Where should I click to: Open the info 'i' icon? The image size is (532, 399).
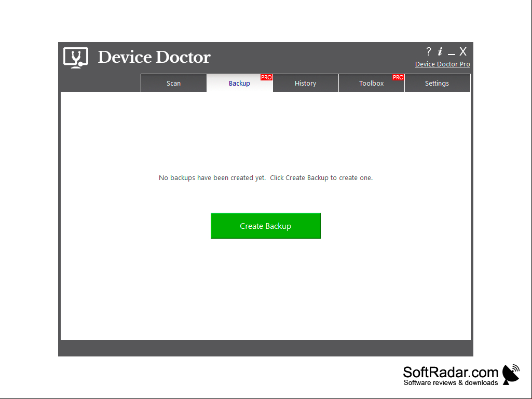tap(440, 51)
